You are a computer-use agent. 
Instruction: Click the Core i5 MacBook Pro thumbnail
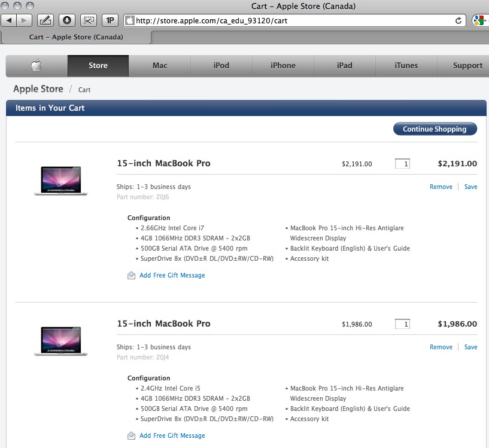click(61, 341)
